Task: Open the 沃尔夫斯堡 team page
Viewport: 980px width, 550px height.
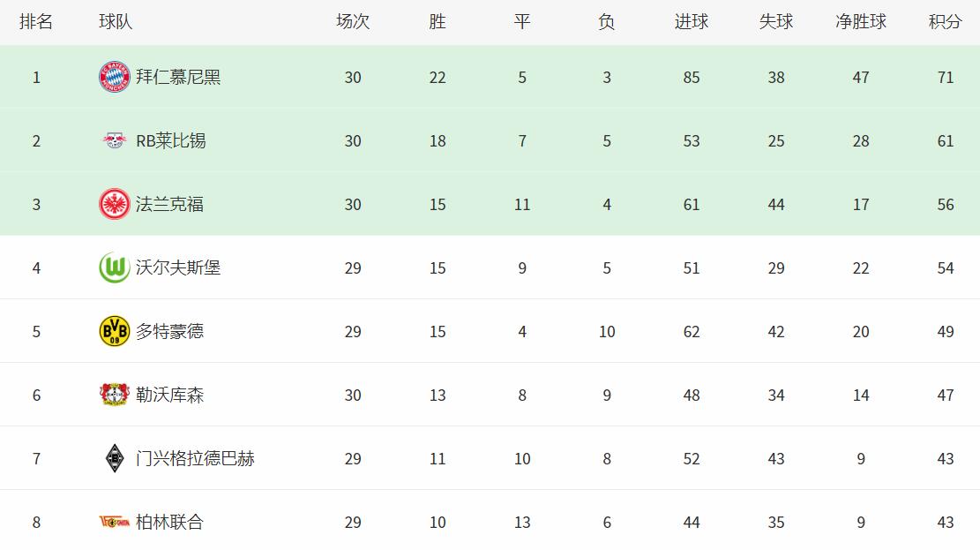Action: pyautogui.click(x=178, y=267)
